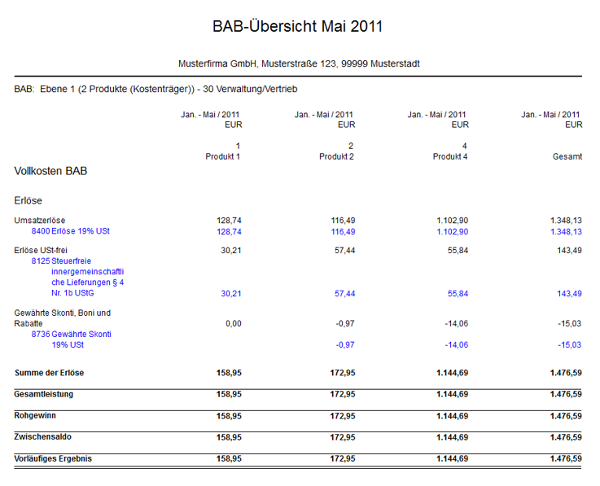Click blue value -14,06 for account 8736
Screen dimensions: 600x486
[x=456, y=345]
